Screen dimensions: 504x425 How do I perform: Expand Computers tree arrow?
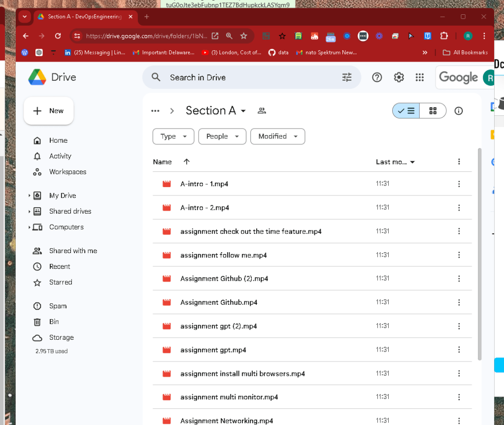(x=29, y=227)
